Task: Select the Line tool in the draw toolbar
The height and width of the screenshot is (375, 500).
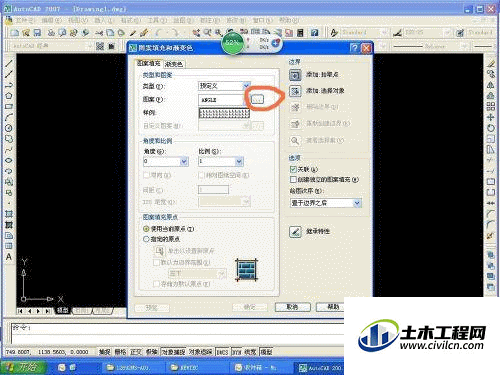Action: point(9,64)
